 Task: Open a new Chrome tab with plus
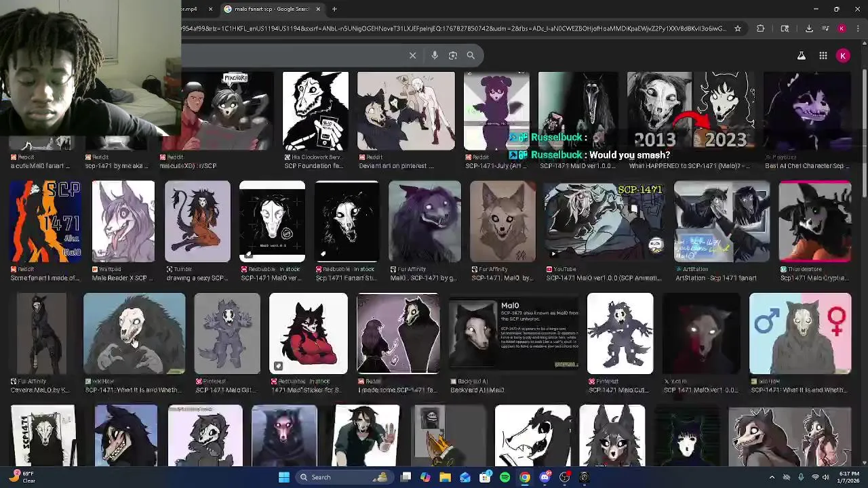click(334, 9)
